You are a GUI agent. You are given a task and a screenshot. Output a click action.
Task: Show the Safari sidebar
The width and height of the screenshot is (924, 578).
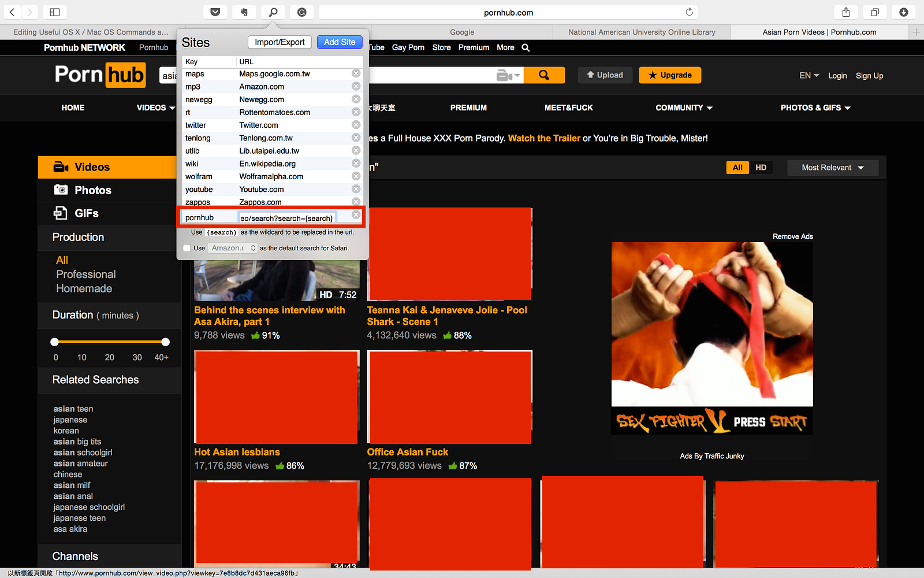pos(55,12)
